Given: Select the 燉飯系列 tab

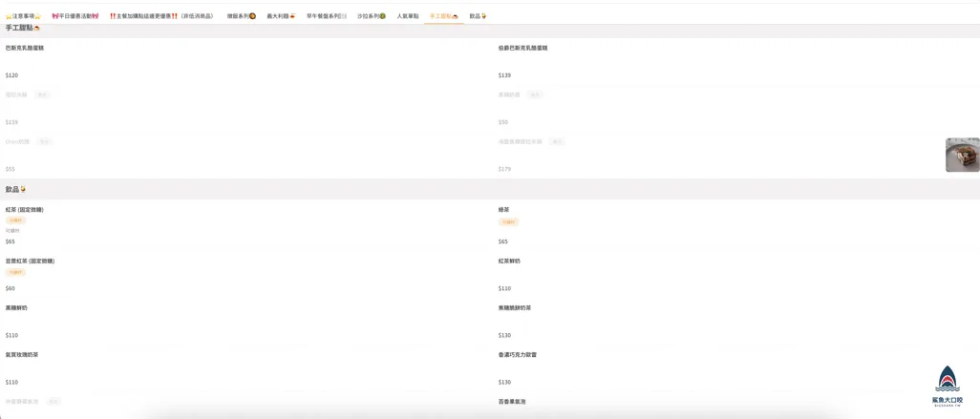Looking at the screenshot, I should (242, 15).
